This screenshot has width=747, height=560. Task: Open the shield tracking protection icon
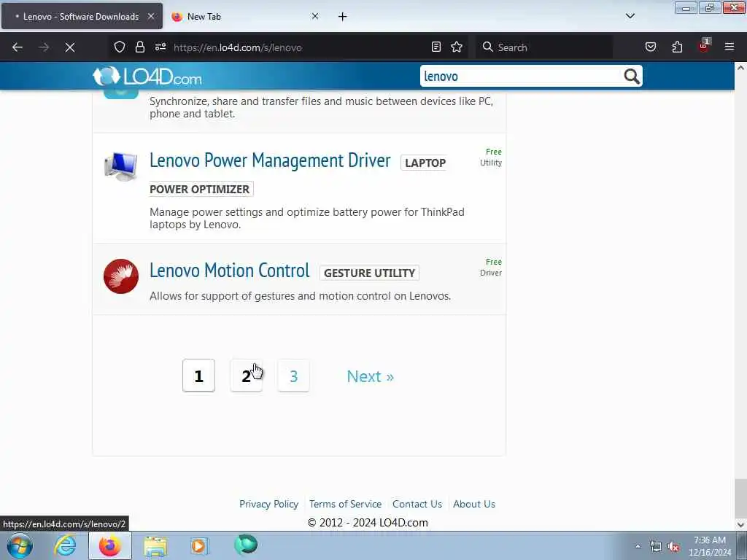[x=120, y=47]
